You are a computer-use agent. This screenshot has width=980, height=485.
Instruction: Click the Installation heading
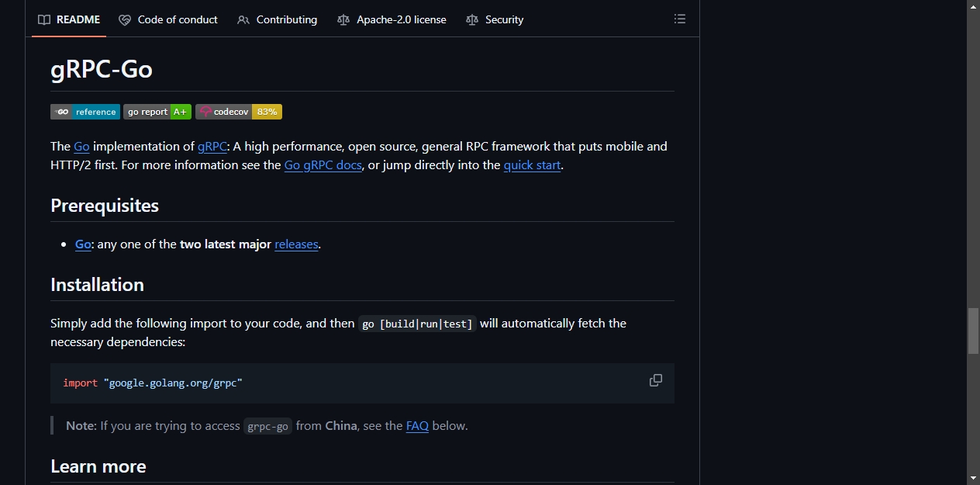97,285
